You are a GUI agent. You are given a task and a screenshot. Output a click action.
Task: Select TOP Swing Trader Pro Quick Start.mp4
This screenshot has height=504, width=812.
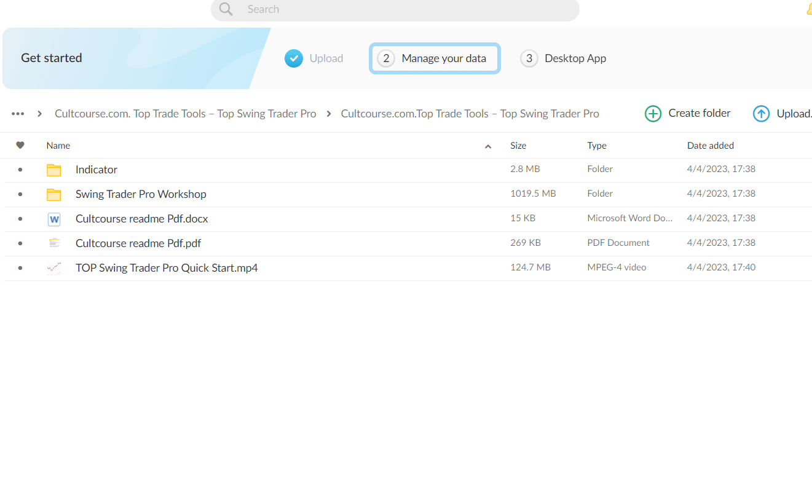(167, 268)
